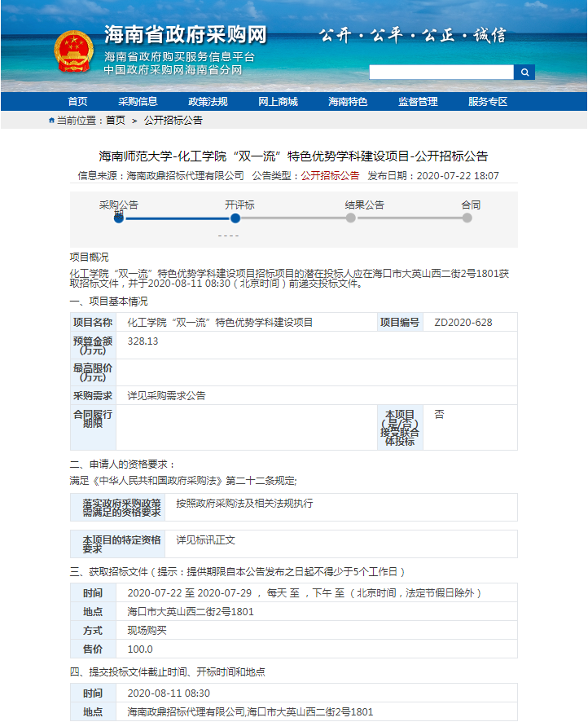Click project number ZD2020-628
588x722 pixels.
(x=463, y=323)
